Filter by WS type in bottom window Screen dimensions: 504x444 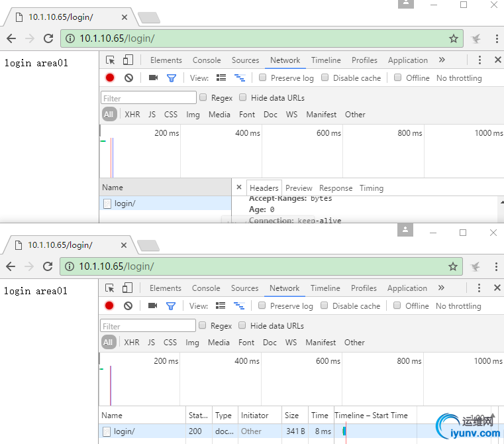pos(291,343)
